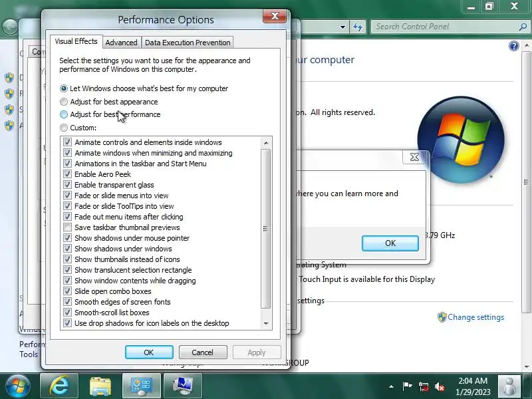Screen dimensions: 532x399
Task: Switch to Control Panel taskbar icon
Action: point(142,386)
